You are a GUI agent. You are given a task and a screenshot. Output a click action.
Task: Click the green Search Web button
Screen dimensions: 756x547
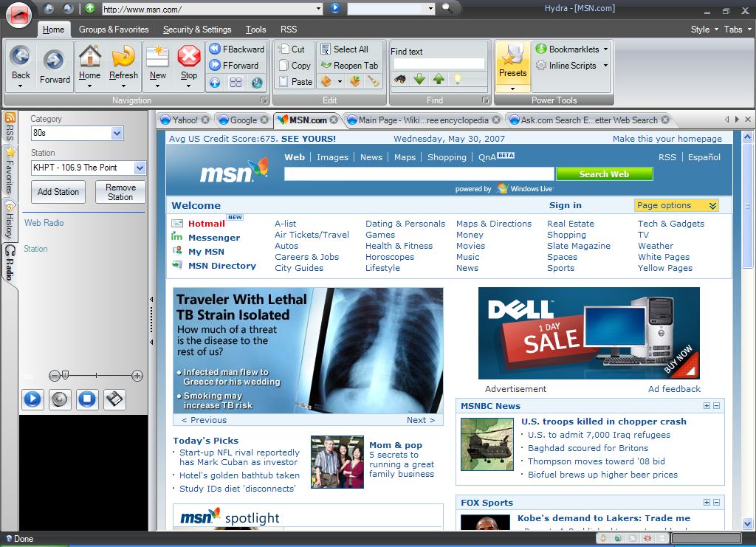coord(604,174)
